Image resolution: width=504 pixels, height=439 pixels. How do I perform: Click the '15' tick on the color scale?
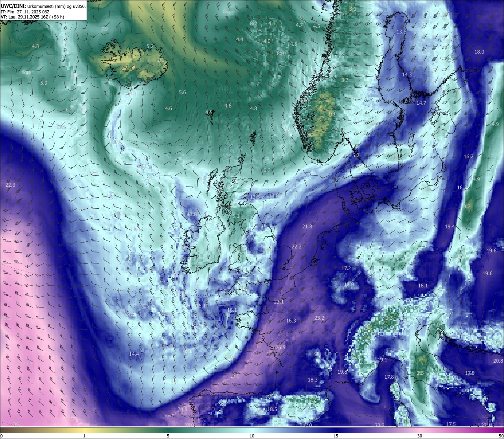tap(336, 436)
